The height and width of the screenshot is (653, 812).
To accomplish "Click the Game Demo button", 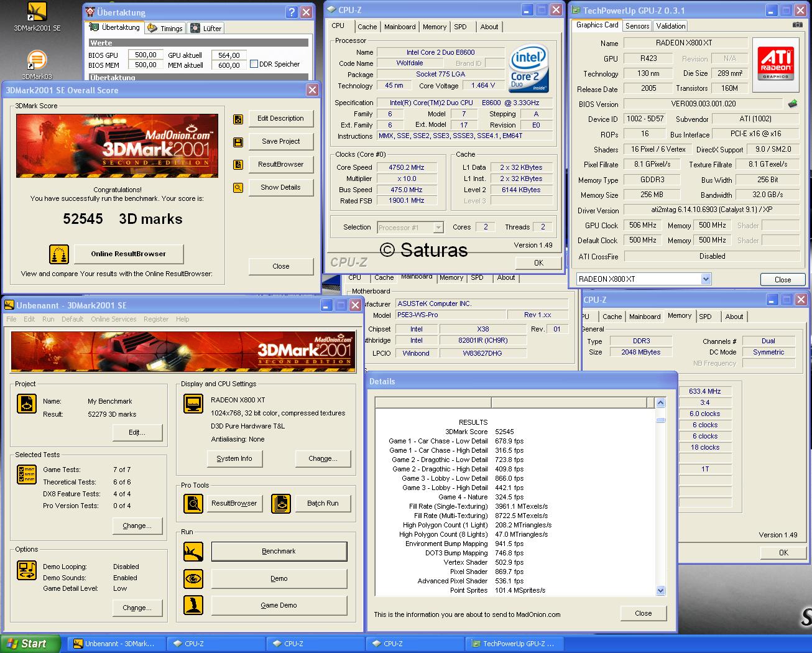I will (279, 605).
